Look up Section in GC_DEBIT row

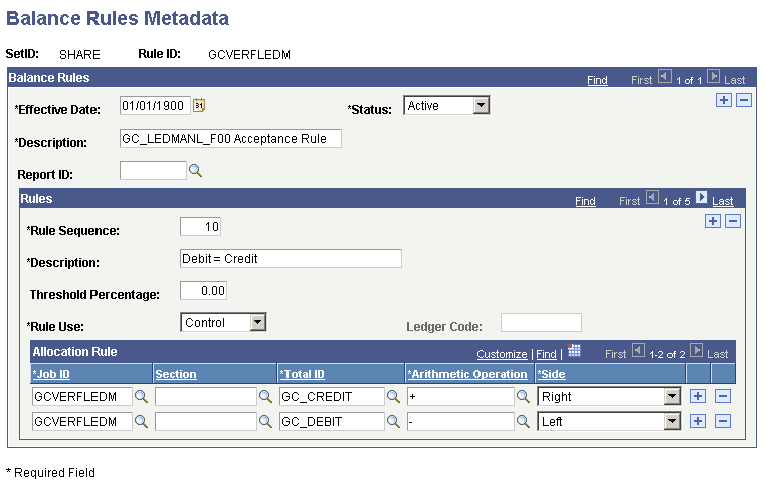click(x=265, y=421)
